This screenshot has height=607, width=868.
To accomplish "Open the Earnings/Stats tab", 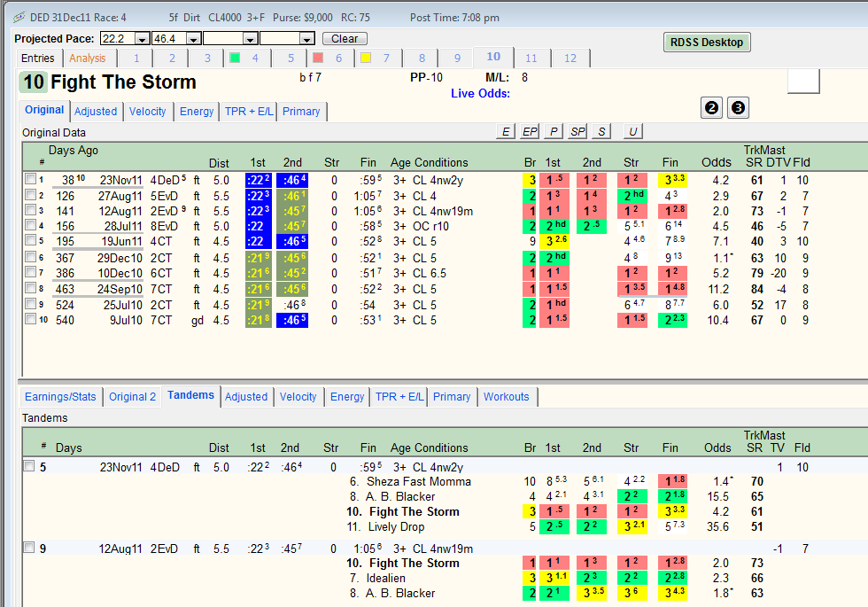I will [x=60, y=397].
